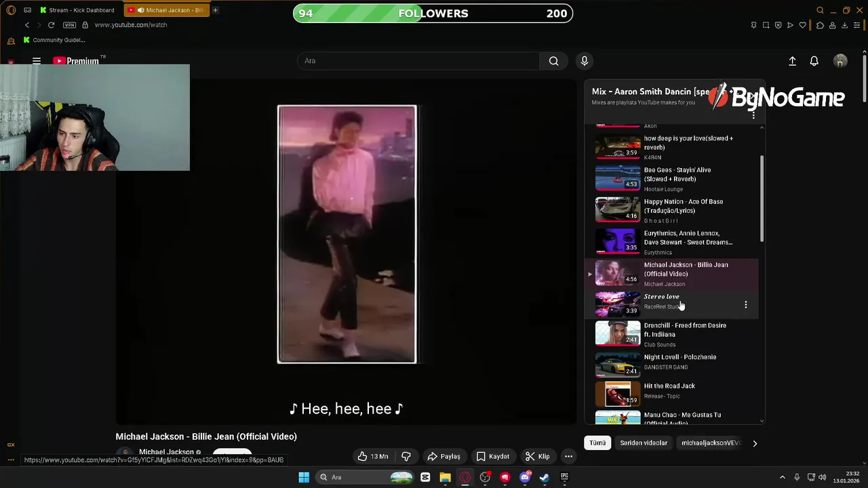Open the pinboard pin icon in toolbar
The width and height of the screenshot is (868, 488).
click(754, 25)
